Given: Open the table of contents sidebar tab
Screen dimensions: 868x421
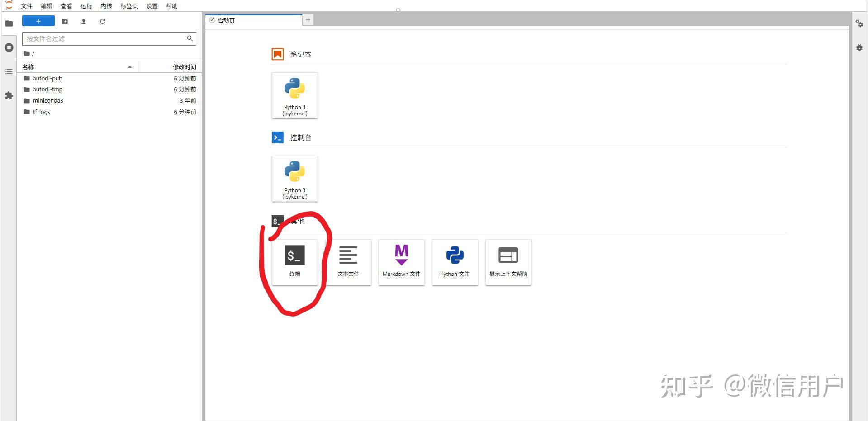Looking at the screenshot, I should click(x=9, y=71).
